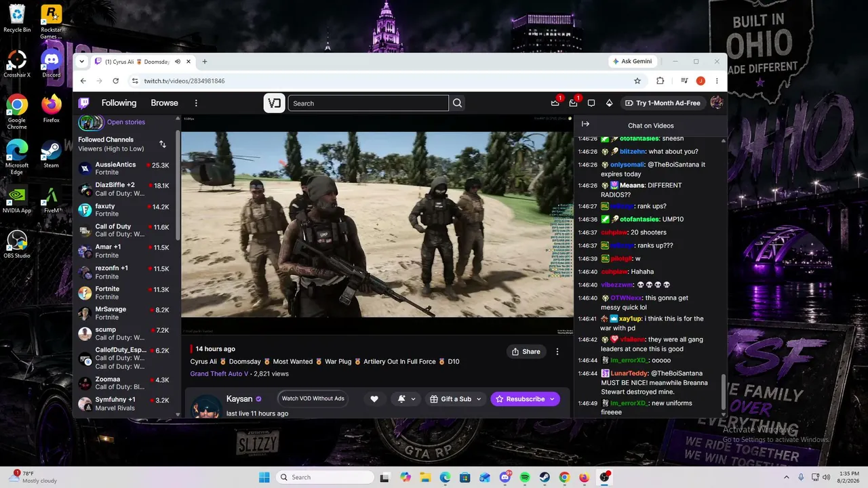Switch to the Browse tab

tap(164, 103)
